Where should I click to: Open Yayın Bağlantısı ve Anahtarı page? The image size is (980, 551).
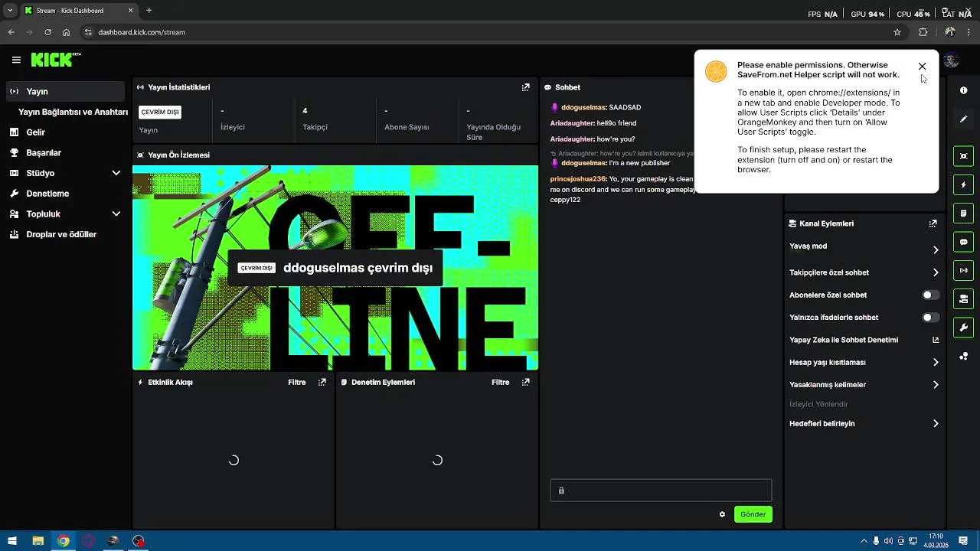(73, 112)
